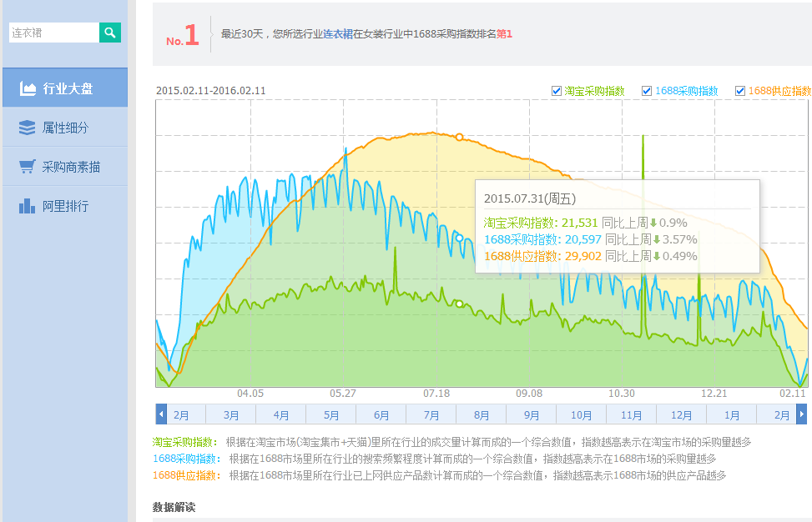Screen dimensions: 812x522
Task: Click the search input containing 连衣裙
Action: click(53, 33)
